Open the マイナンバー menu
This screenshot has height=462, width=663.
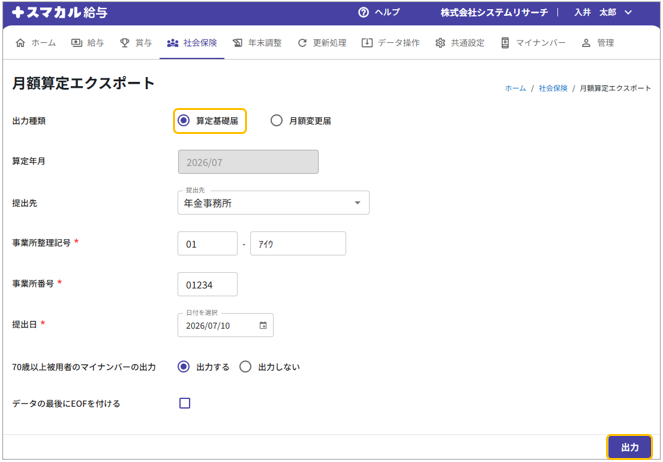tap(533, 43)
